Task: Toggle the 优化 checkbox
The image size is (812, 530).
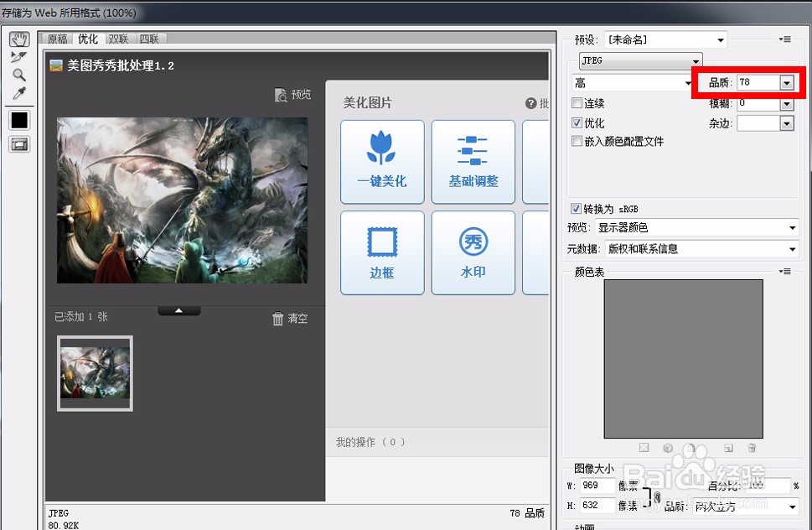Action: click(577, 122)
